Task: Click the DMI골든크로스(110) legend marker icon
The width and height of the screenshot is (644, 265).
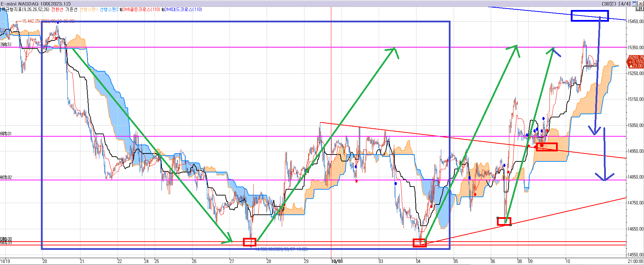Action: coord(121,10)
